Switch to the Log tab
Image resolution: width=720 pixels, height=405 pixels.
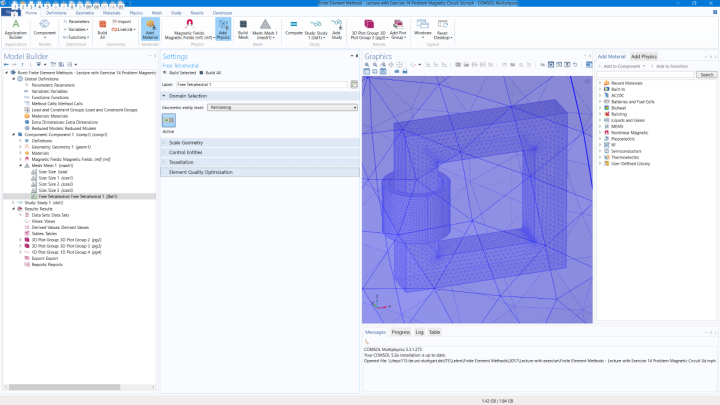419,332
